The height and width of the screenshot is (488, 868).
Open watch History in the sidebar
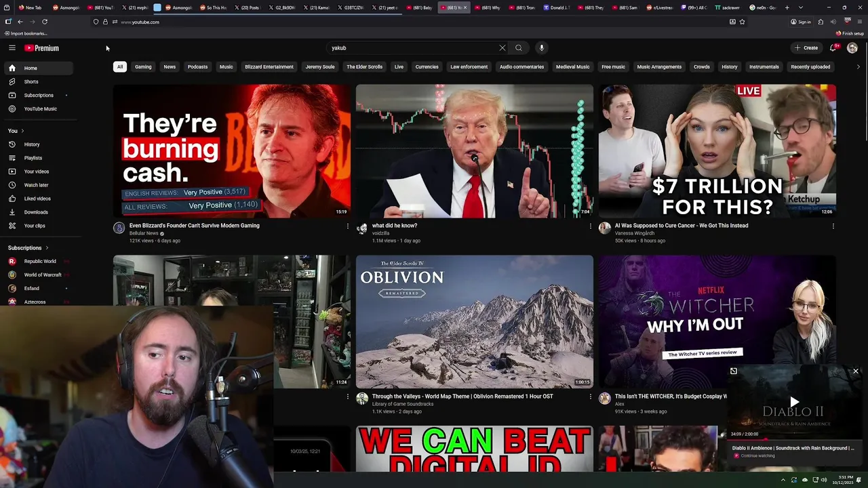click(x=38, y=144)
